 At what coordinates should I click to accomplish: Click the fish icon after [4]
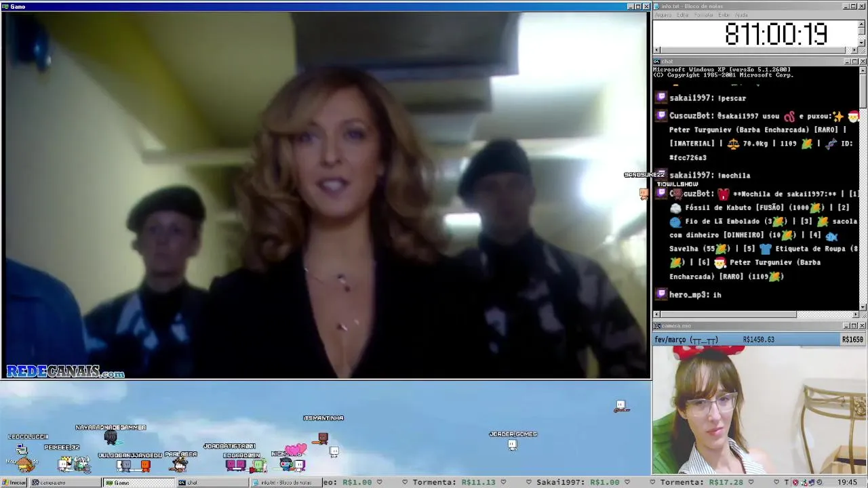tap(832, 235)
